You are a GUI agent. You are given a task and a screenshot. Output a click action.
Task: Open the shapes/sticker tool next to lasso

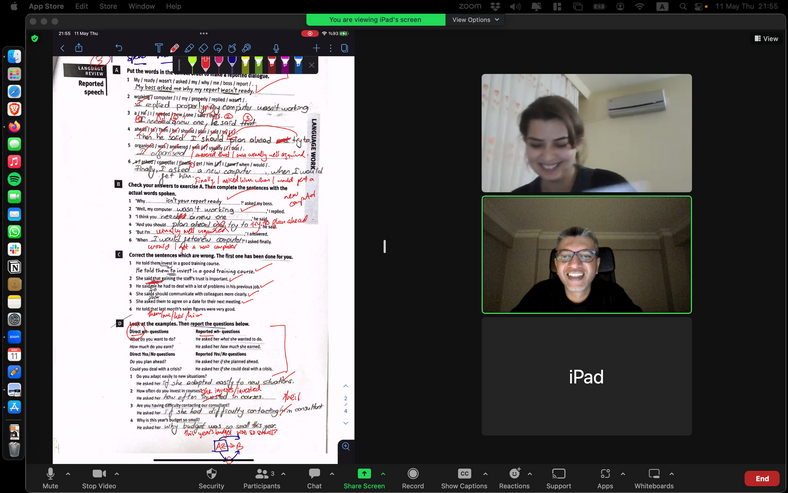click(x=232, y=48)
